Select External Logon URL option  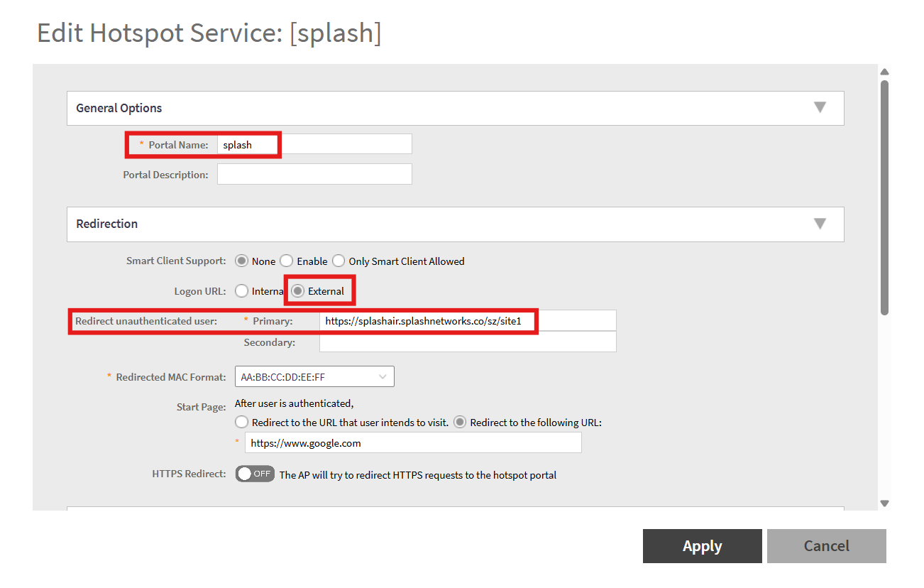[x=297, y=291]
